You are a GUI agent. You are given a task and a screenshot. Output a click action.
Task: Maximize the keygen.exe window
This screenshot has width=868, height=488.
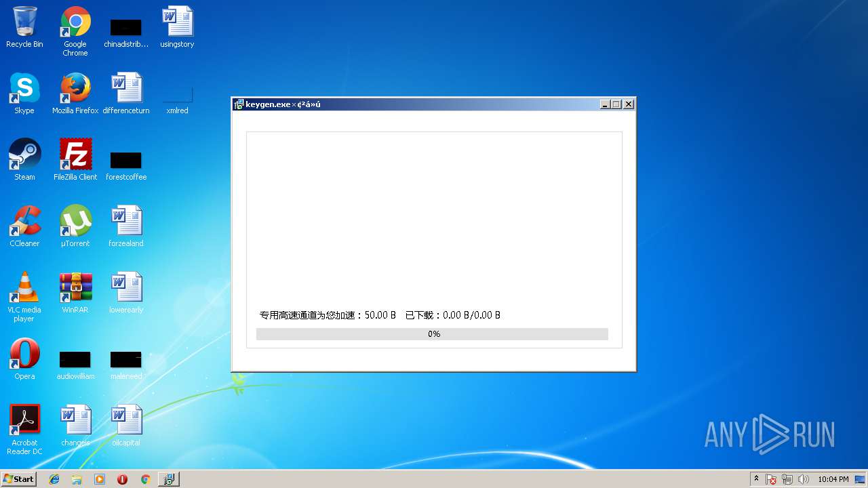[616, 104]
